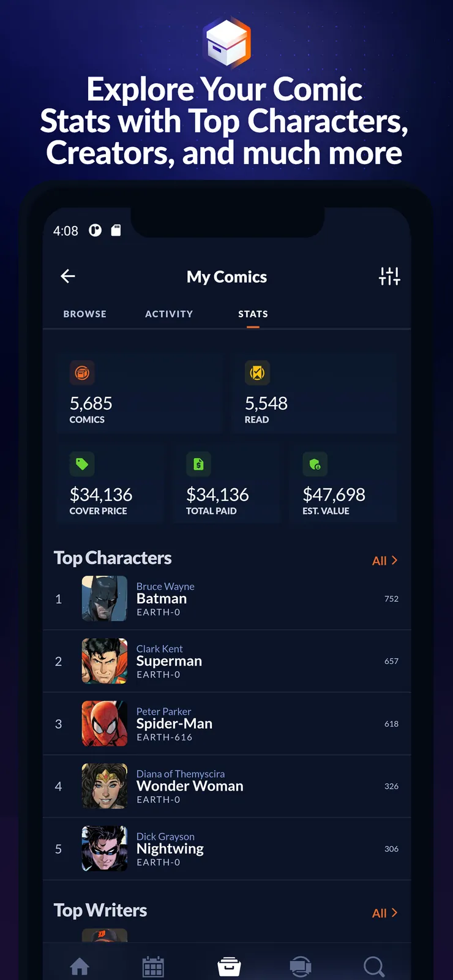Open the calendar icon in bottom navigation
Viewport: 453px width, 980px height.
(x=153, y=966)
